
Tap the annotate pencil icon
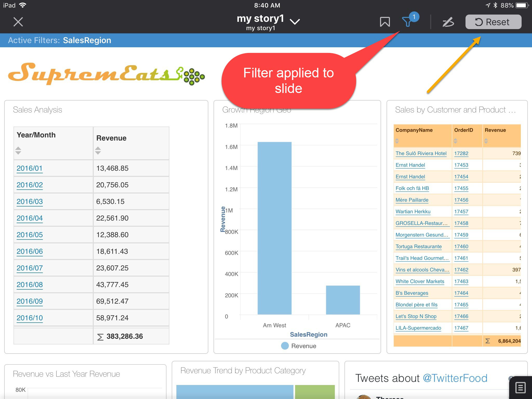pos(448,22)
